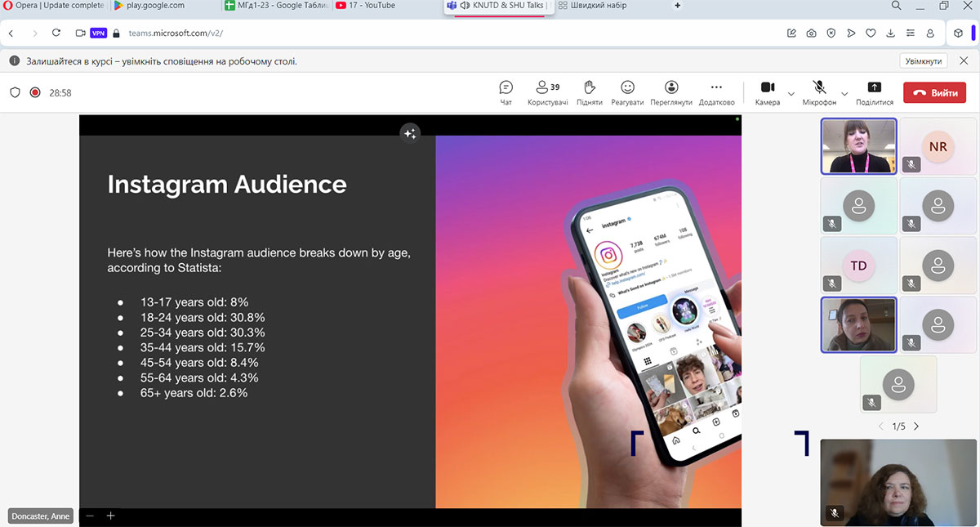Viewport: 980px width, 527px height.
Task: Show the Користувачі participants list
Action: click(x=547, y=92)
